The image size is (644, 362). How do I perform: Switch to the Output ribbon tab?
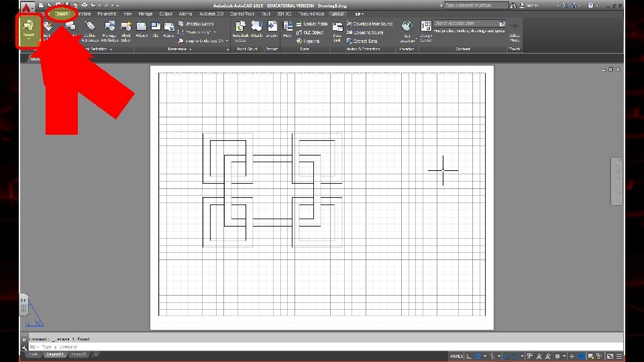click(x=166, y=14)
